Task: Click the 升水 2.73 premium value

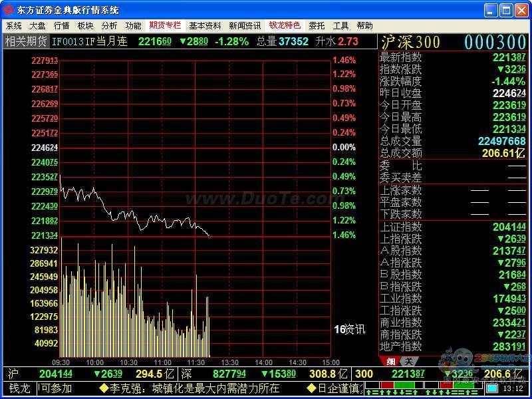Action: 336,41
